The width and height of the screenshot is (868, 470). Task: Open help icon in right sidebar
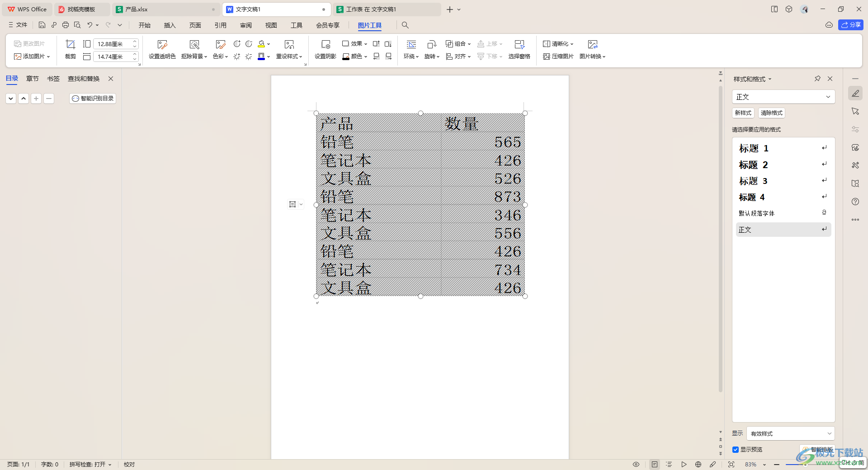tap(855, 202)
